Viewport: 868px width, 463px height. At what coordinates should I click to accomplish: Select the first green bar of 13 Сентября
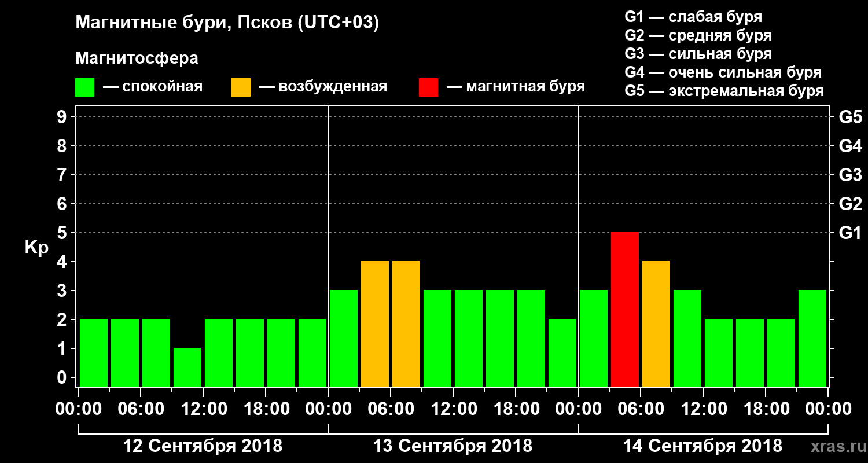[x=344, y=339]
